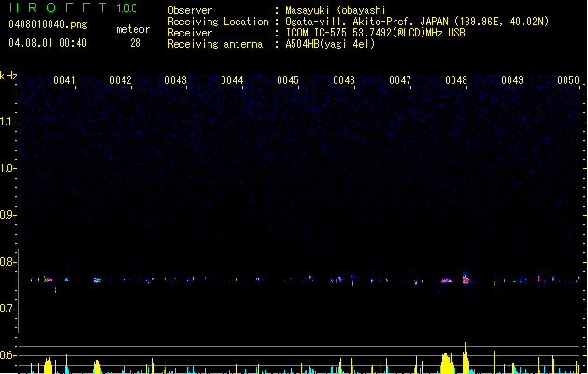Click the bright meteor echo near 0048
588x374 pixels.
tap(466, 280)
